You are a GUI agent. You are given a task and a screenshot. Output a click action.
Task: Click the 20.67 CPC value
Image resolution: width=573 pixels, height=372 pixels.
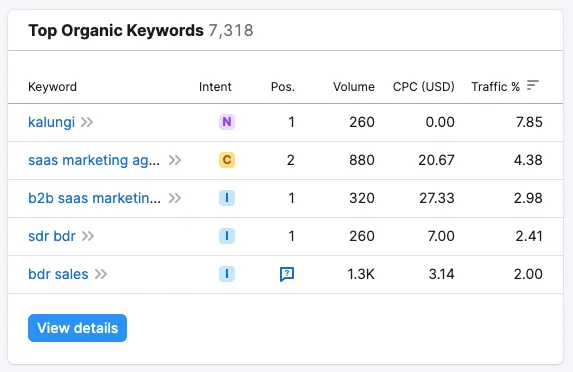tap(436, 160)
